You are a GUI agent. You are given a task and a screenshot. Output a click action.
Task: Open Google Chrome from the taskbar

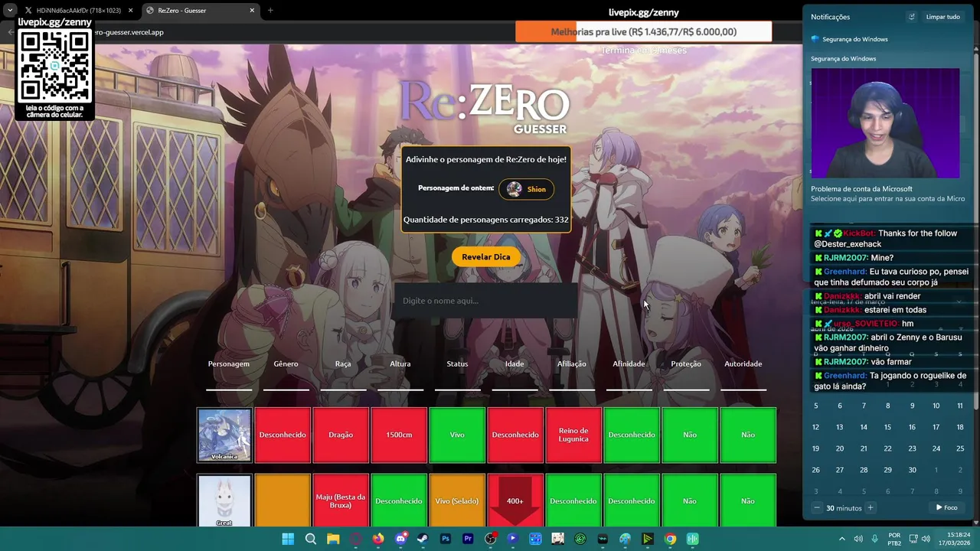(670, 539)
